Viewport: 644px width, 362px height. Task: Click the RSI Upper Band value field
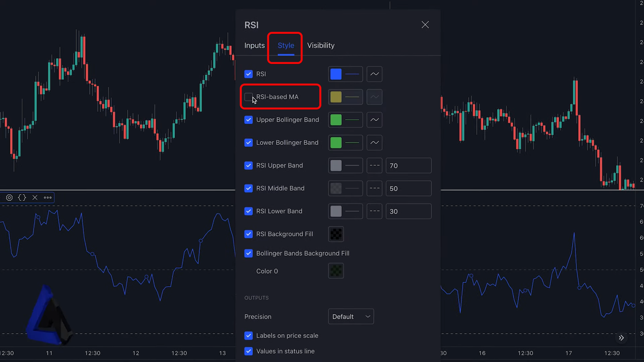point(408,166)
